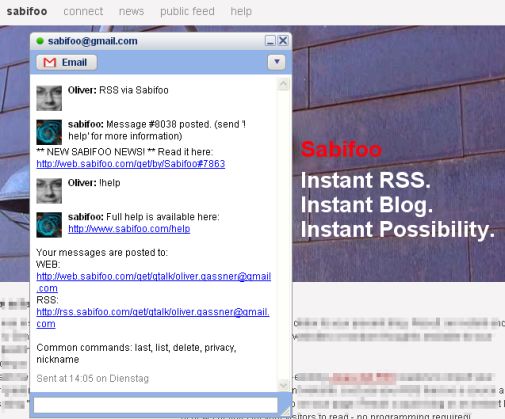Click the 'Common commands' help text
This screenshot has width=505, height=419.
coord(136,353)
